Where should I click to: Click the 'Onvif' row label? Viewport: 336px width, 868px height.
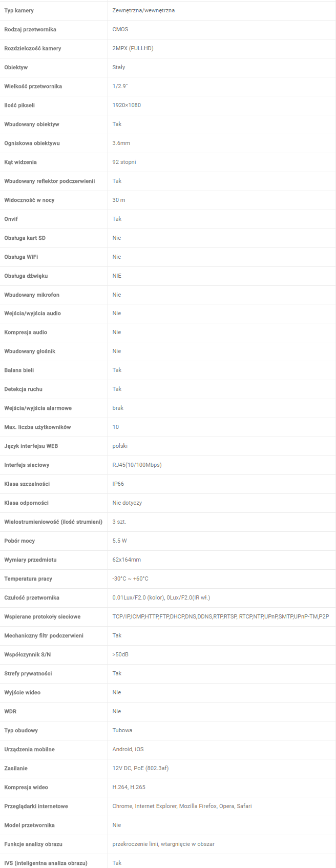tap(11, 219)
